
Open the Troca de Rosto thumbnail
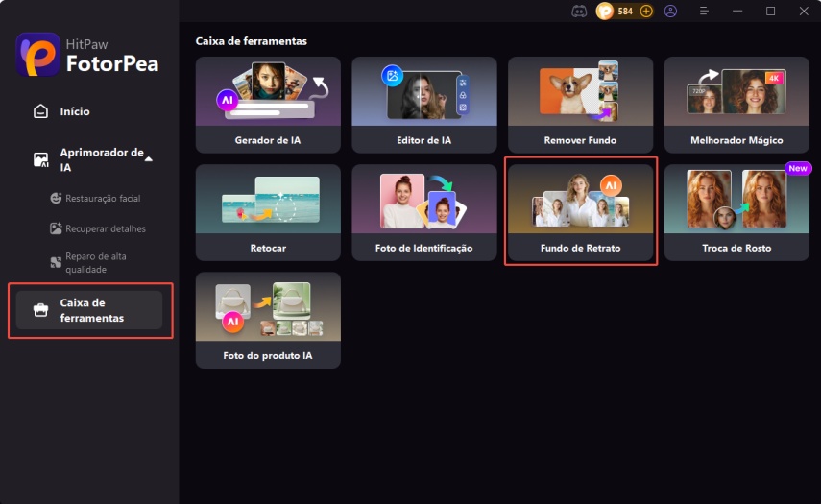point(736,200)
